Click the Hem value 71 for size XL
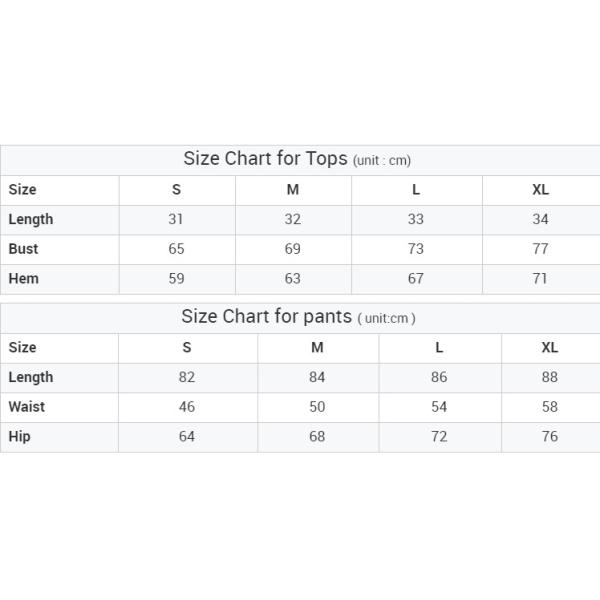 [x=541, y=278]
